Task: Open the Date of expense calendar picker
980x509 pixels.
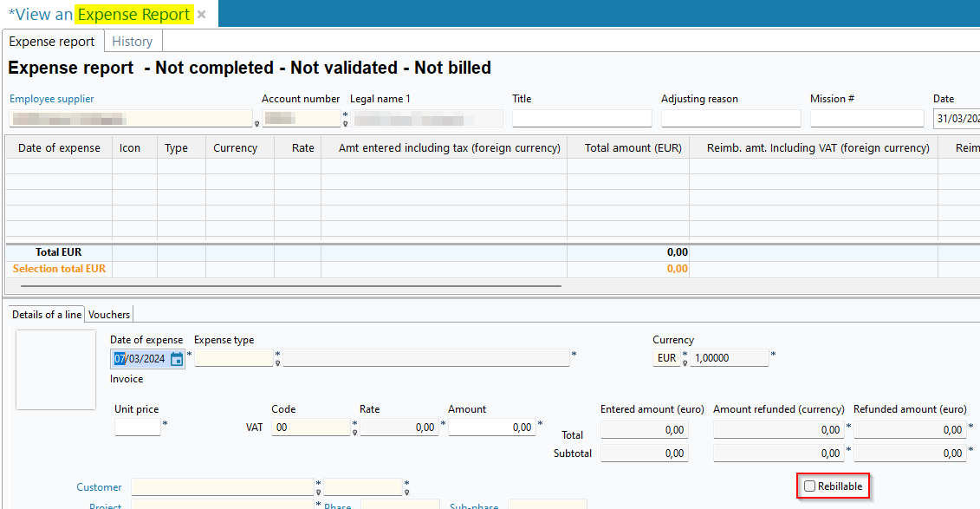Action: point(177,359)
